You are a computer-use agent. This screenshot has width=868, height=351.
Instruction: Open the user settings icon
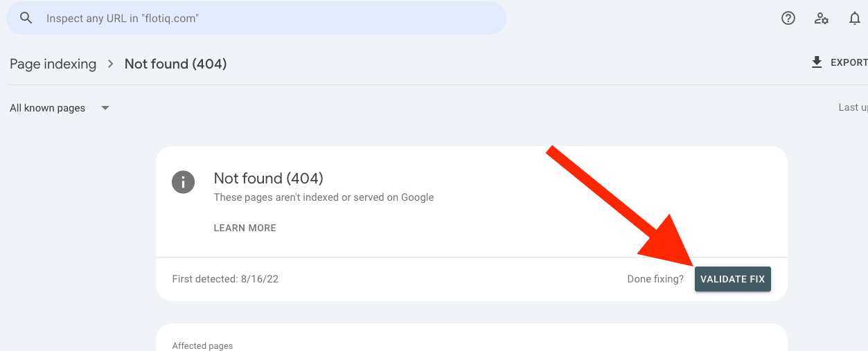(x=822, y=19)
